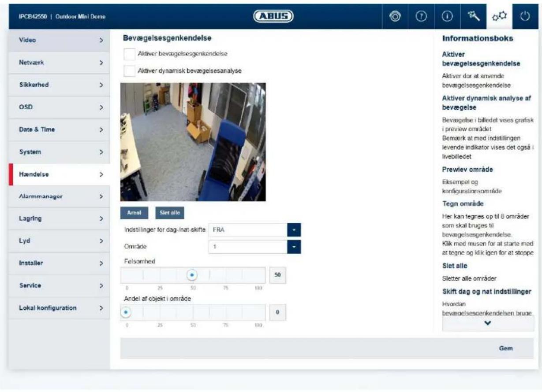The width and height of the screenshot is (542, 392).
Task: Click the Følsomhed slider track at 75
Action: (x=227, y=275)
